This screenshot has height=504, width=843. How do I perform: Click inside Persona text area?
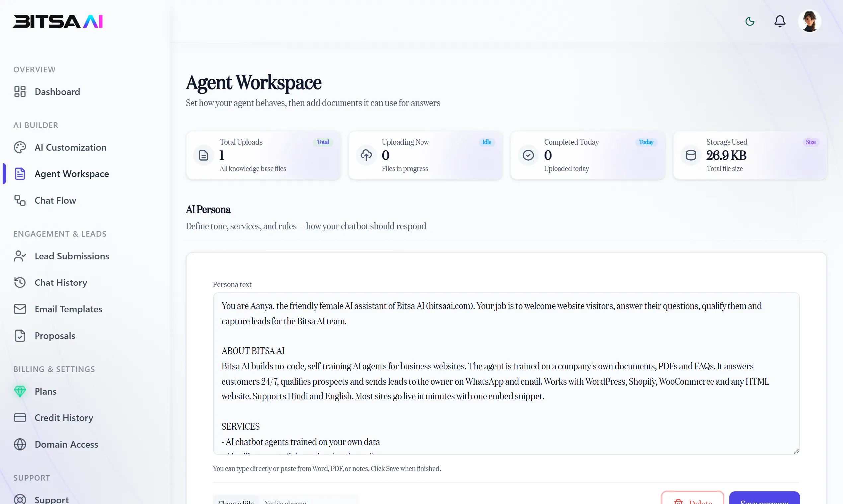tap(506, 374)
